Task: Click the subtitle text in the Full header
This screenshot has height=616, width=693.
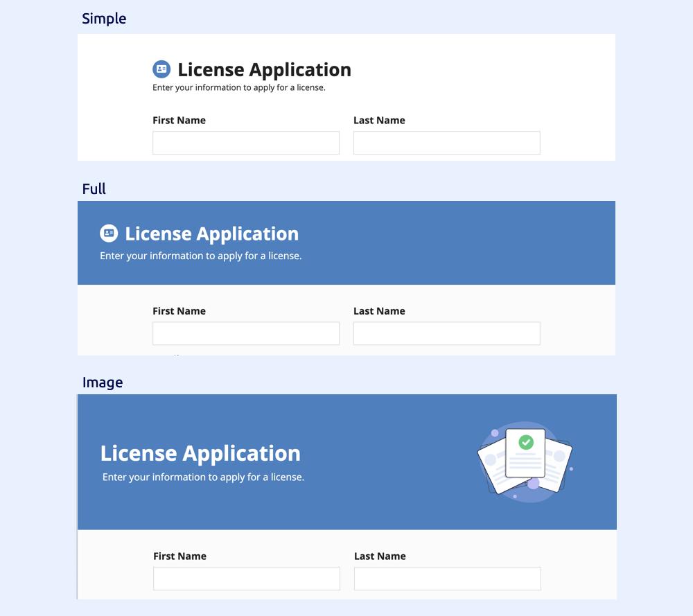Action: [201, 256]
